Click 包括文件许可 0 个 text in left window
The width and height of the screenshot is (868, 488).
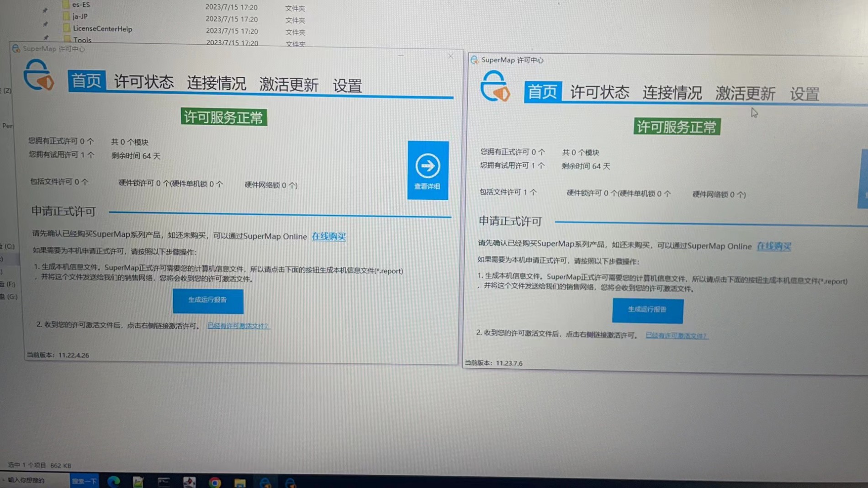tap(59, 182)
